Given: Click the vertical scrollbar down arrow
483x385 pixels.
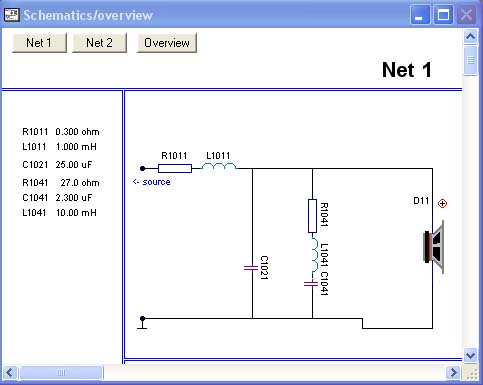Looking at the screenshot, I should coord(470,355).
